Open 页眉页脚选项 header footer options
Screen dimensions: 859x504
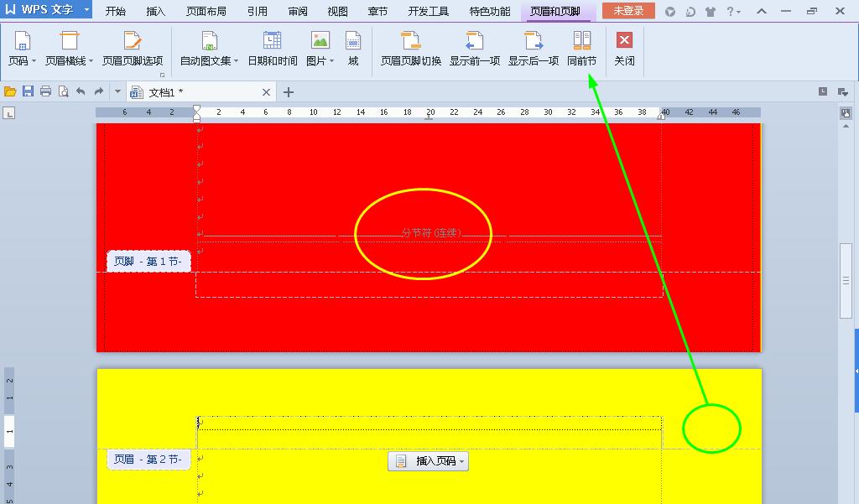pos(133,48)
